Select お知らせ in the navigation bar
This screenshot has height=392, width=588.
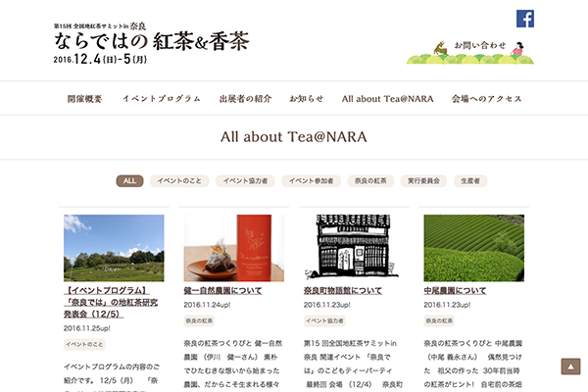coord(306,99)
